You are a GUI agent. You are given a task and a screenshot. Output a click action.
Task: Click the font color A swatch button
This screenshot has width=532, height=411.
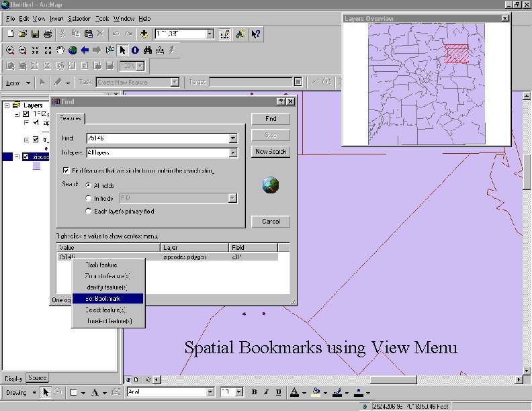(294, 392)
